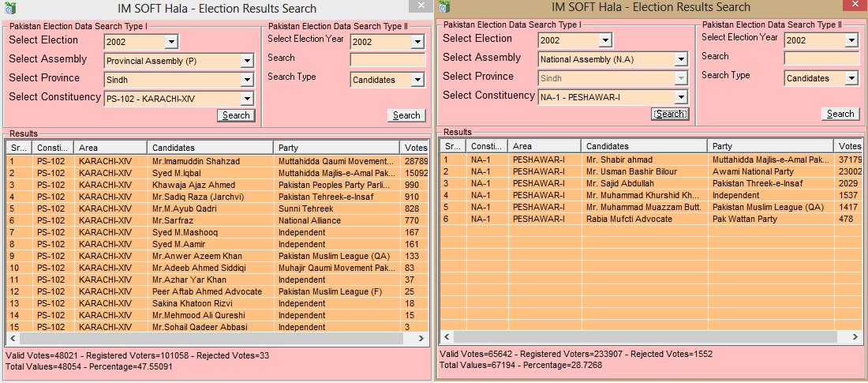Open Select Assembly dropdown showing Provincial Assembly (P)
Screen dimensions: 868x383
coord(247,61)
